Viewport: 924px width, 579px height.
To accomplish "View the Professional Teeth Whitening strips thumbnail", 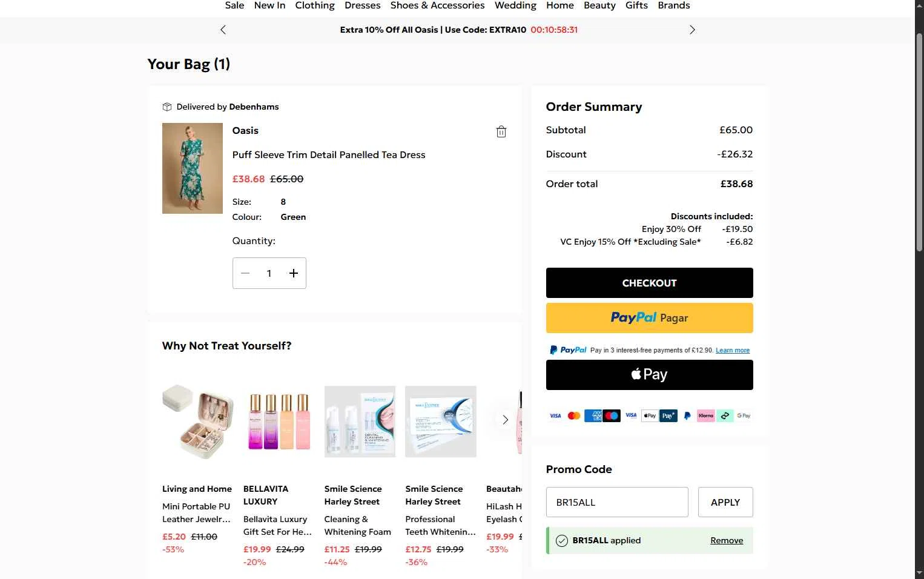I will pos(441,422).
